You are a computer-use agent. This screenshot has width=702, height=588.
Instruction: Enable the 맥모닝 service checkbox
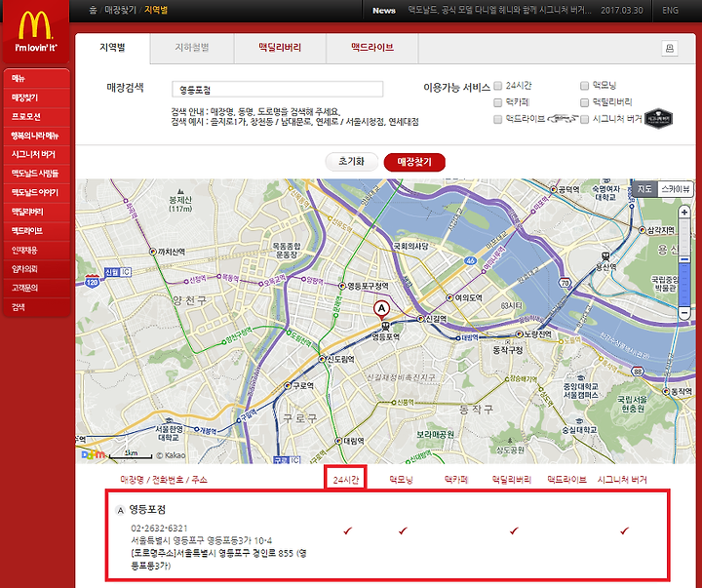[x=584, y=86]
